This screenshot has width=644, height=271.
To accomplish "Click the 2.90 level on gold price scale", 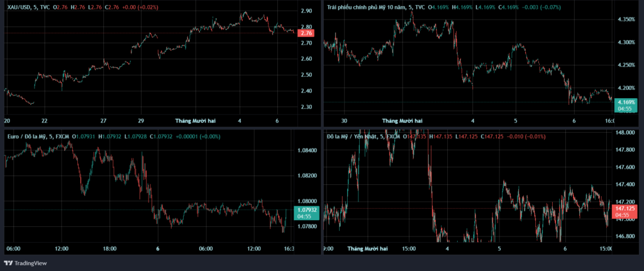I will tap(306, 11).
